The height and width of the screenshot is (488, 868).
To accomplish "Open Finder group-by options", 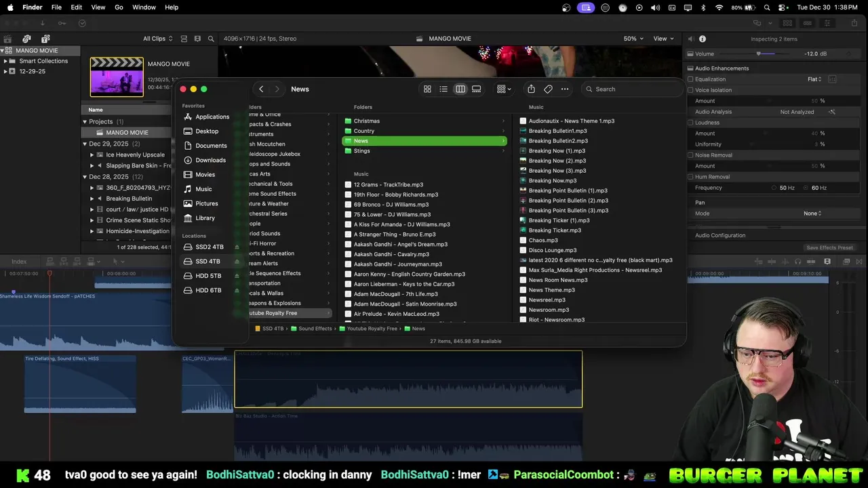I will [x=503, y=89].
